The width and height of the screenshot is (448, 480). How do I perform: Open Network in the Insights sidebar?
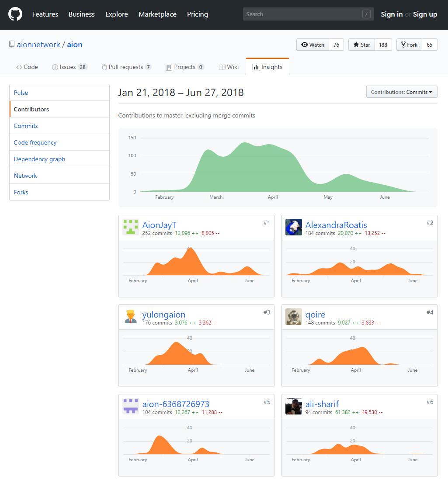pos(59,176)
